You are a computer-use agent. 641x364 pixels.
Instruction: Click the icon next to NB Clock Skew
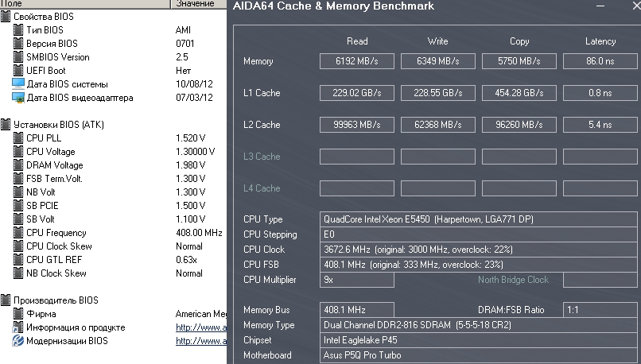[18, 273]
